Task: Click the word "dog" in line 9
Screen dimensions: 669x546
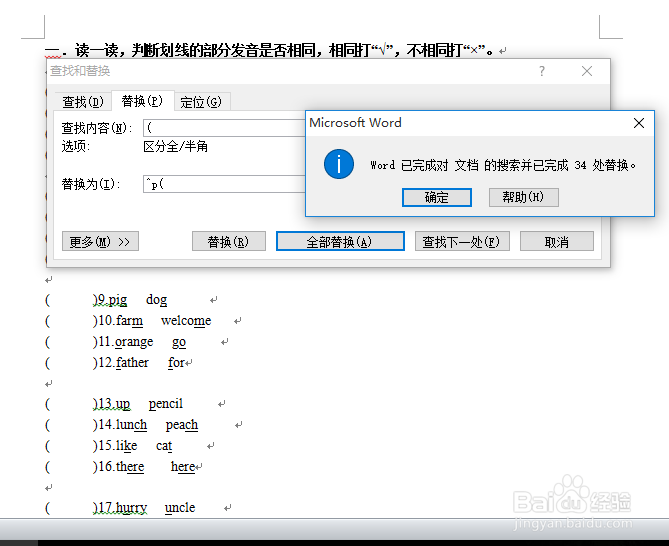Action: click(x=157, y=300)
